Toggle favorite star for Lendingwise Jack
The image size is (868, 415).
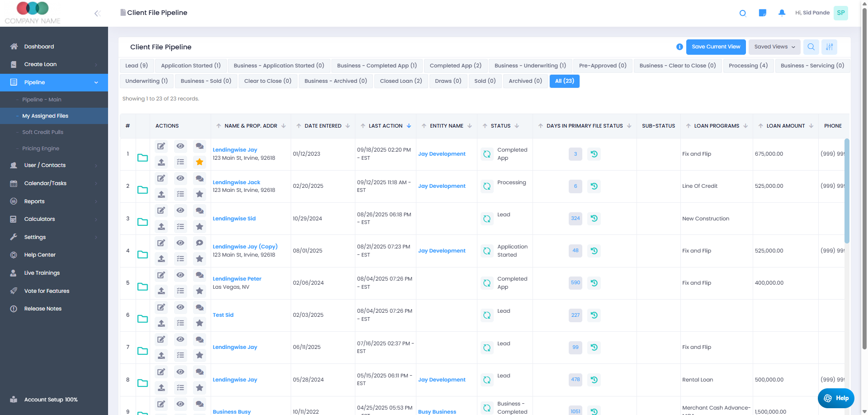tap(199, 194)
